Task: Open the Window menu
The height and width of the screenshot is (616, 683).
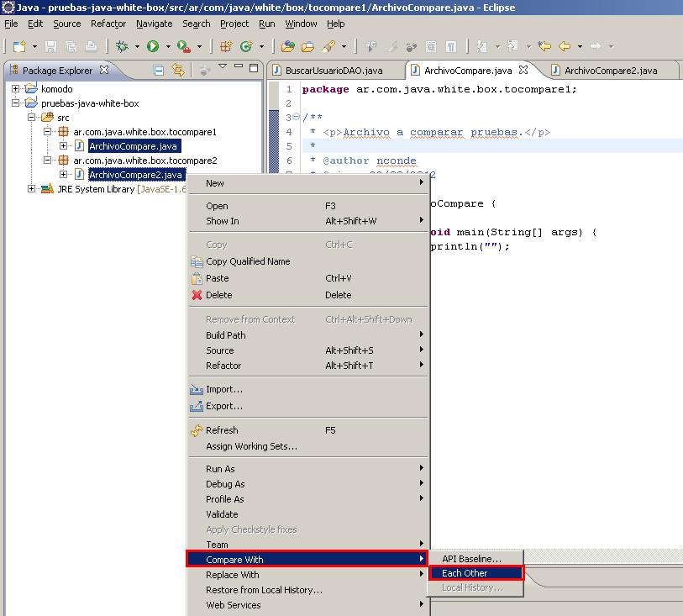Action: (x=301, y=24)
